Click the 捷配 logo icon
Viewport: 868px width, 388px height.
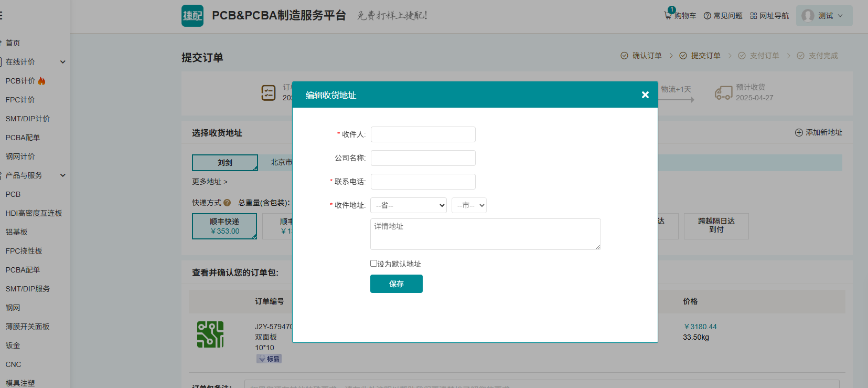coord(192,16)
